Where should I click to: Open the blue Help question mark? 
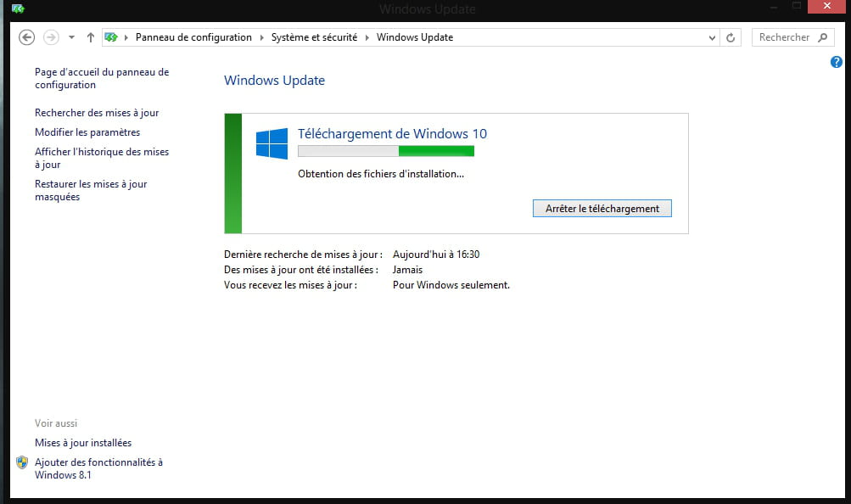[x=837, y=62]
